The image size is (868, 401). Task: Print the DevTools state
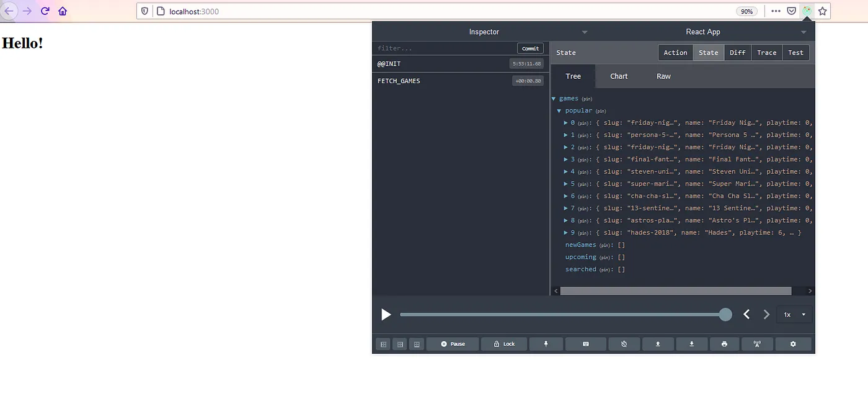coord(724,344)
